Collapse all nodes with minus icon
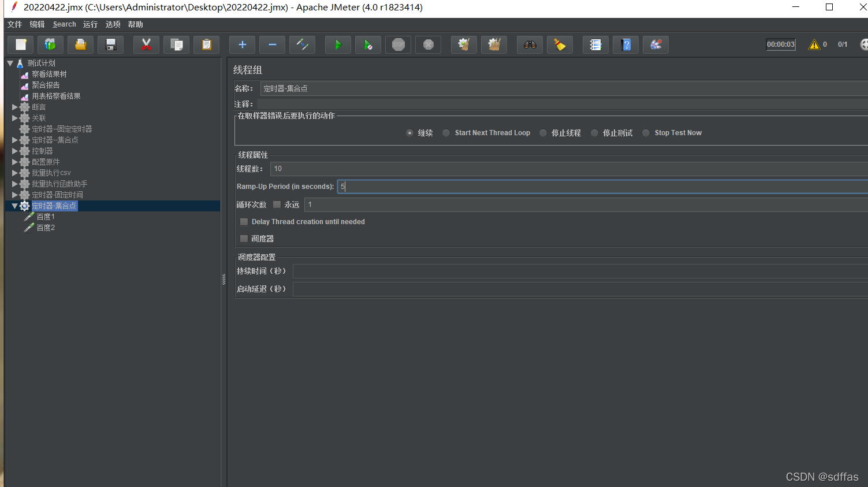 tap(273, 44)
